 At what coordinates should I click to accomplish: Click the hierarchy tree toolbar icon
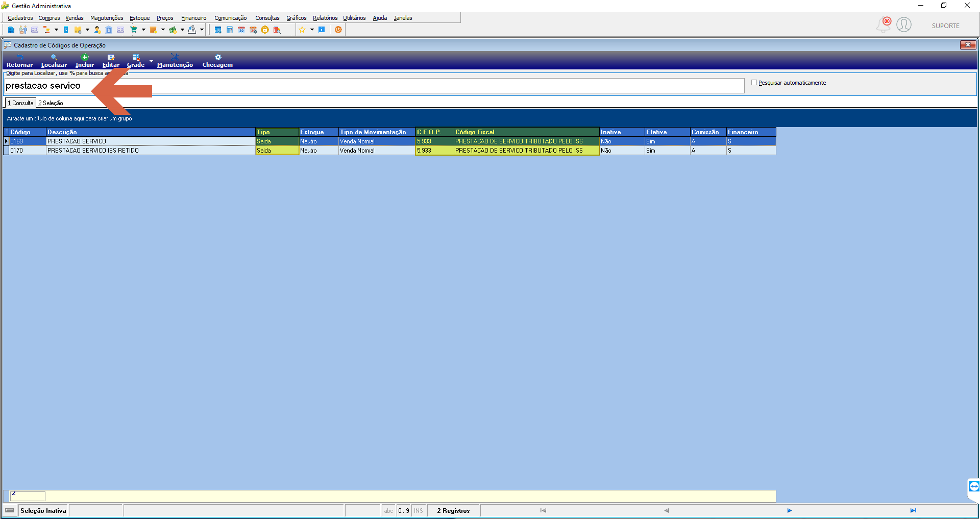46,30
